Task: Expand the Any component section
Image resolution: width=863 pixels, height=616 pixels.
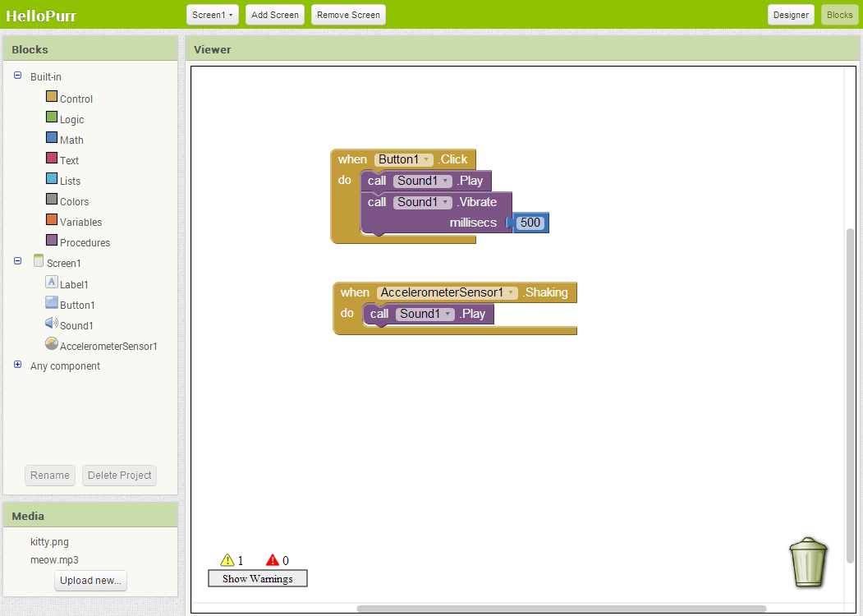Action: (18, 365)
